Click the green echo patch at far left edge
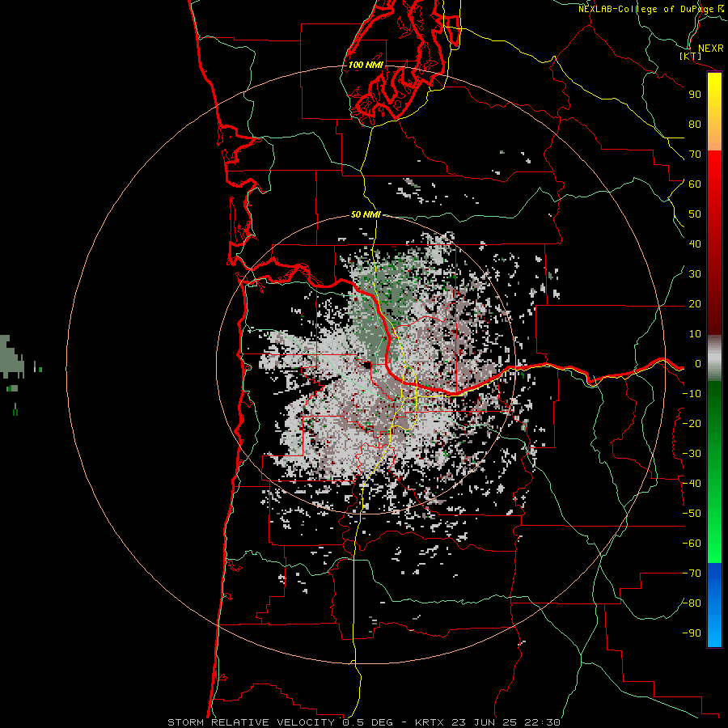 pos(11,358)
